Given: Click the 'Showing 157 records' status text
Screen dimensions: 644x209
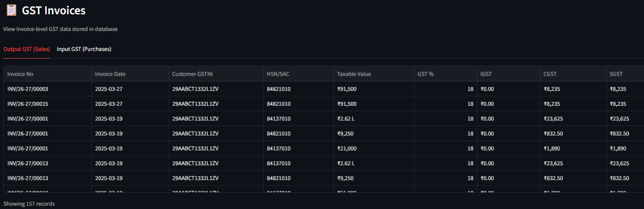Looking at the screenshot, I should pyautogui.click(x=29, y=204).
